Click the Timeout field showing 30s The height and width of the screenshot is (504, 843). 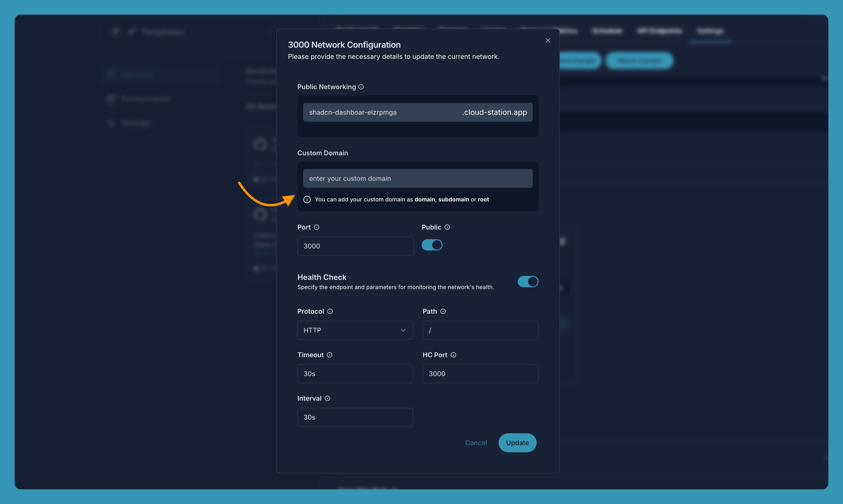tap(355, 374)
